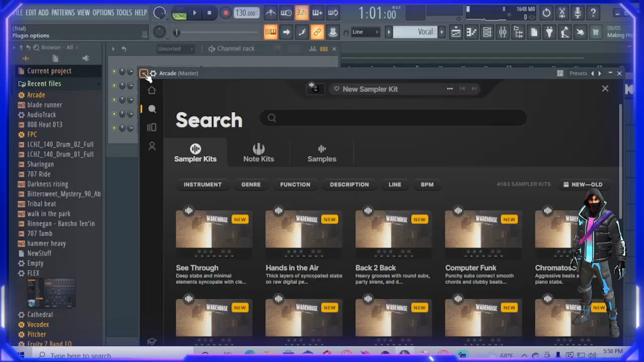Toggle the metronome icon
Screen dimensions: 644x362
[x=271, y=13]
